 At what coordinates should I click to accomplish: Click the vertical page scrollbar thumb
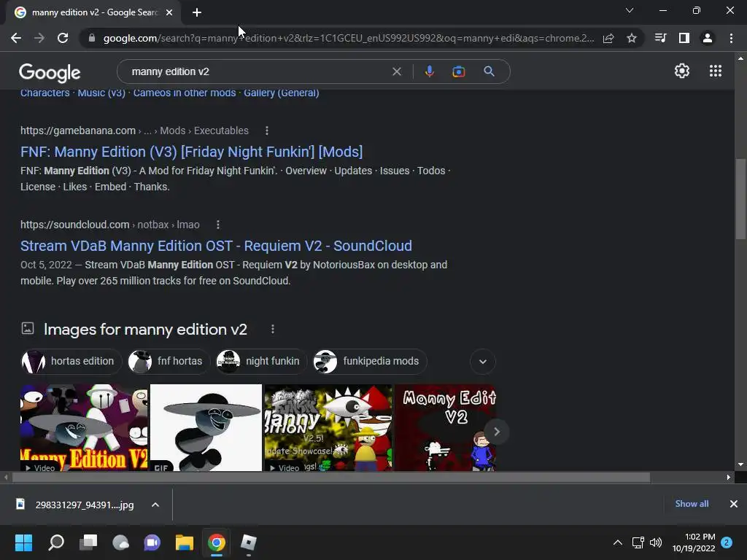click(x=740, y=199)
